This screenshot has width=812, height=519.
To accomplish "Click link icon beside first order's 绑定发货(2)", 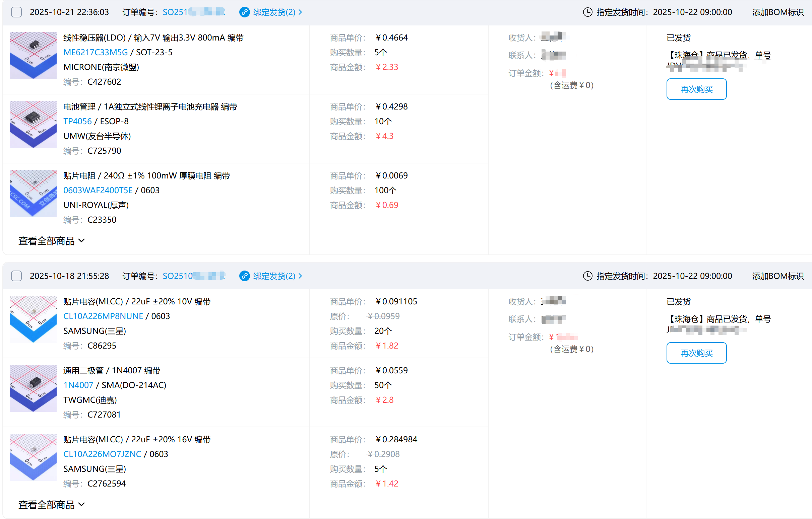I will 244,12.
